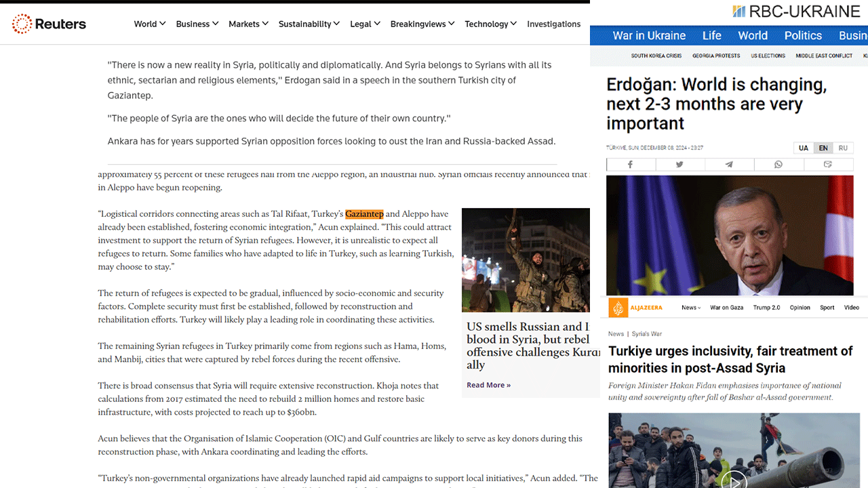Share article via Twitter icon
This screenshot has height=488, width=868.
tap(679, 164)
